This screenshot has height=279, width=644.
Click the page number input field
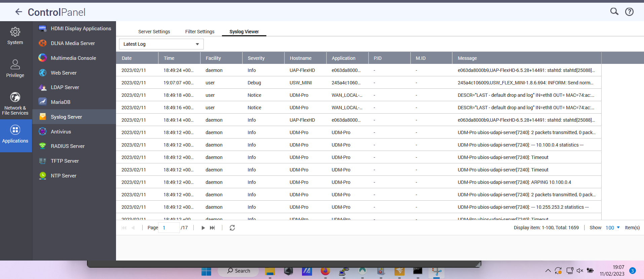(x=169, y=228)
